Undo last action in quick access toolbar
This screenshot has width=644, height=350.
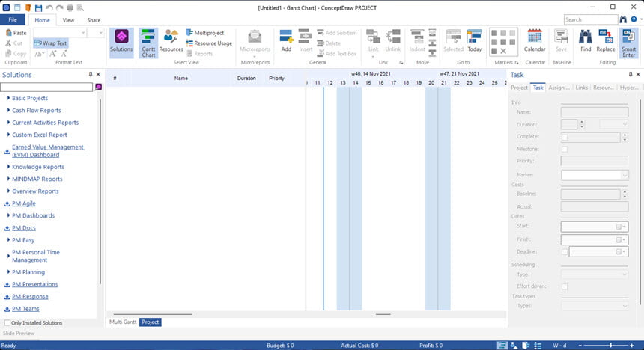point(49,7)
